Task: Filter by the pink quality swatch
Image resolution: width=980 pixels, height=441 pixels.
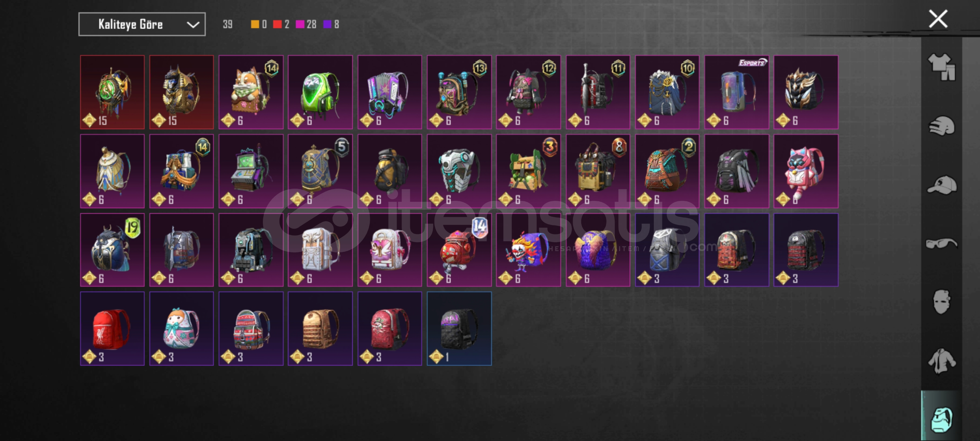Action: click(x=300, y=24)
